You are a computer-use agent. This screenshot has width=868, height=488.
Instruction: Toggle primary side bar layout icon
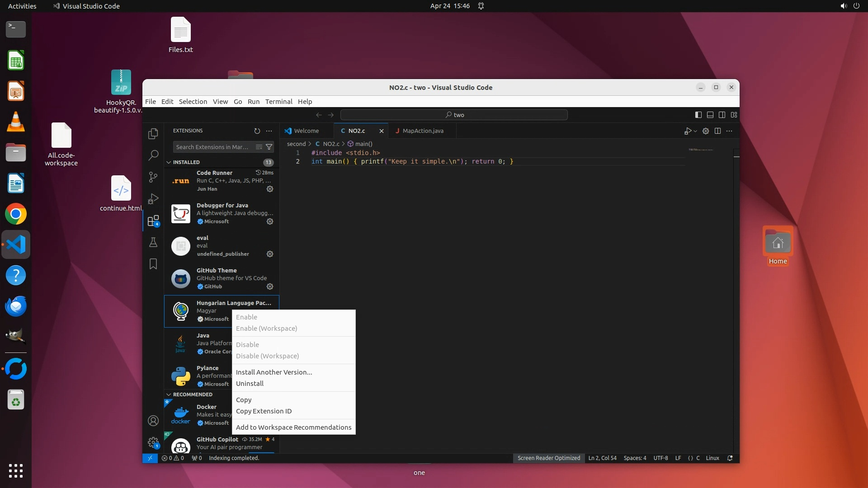point(698,115)
